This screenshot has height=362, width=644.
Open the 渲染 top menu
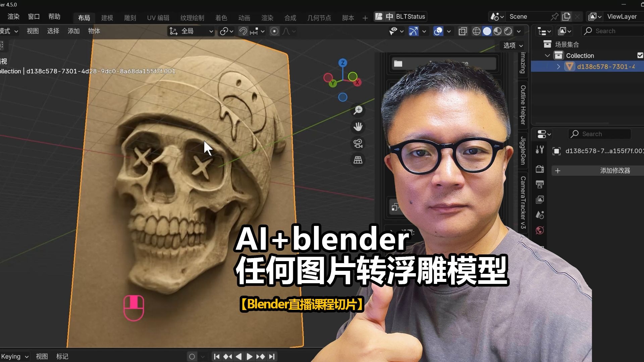(13, 16)
